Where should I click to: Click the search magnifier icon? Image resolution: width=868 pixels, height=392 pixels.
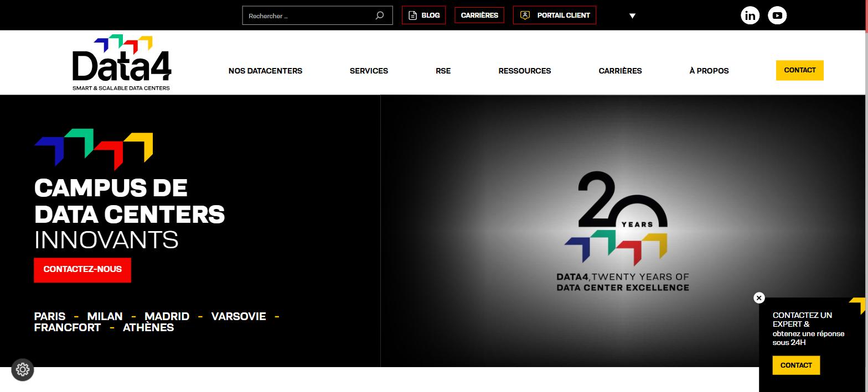380,15
